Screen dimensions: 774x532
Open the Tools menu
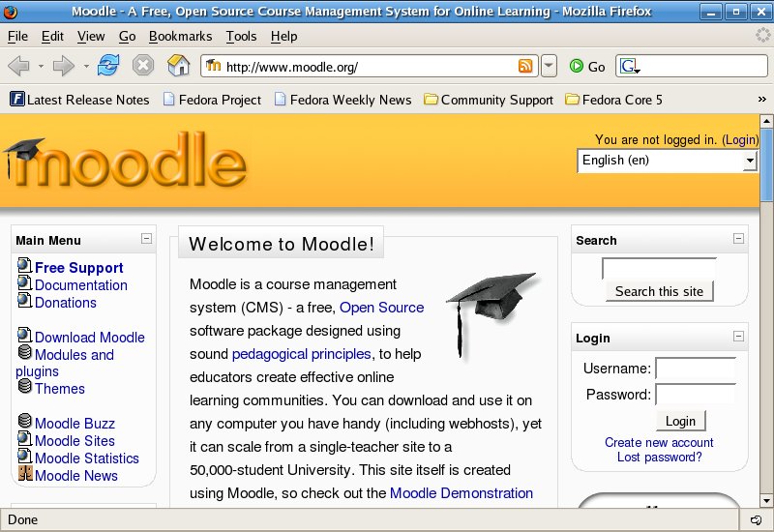(241, 36)
